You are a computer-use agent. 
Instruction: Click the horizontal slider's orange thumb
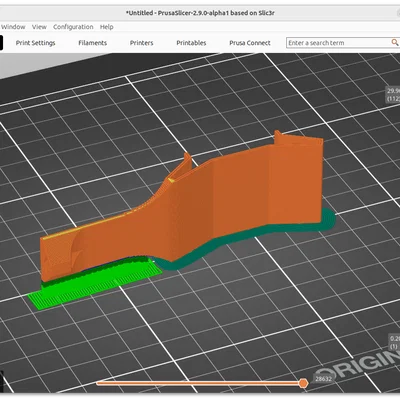(x=303, y=383)
